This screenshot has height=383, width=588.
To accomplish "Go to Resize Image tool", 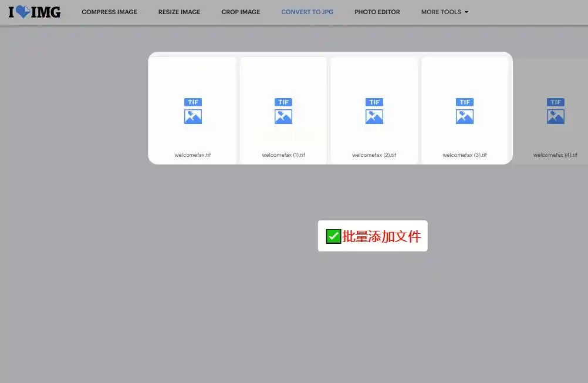I will pyautogui.click(x=179, y=12).
